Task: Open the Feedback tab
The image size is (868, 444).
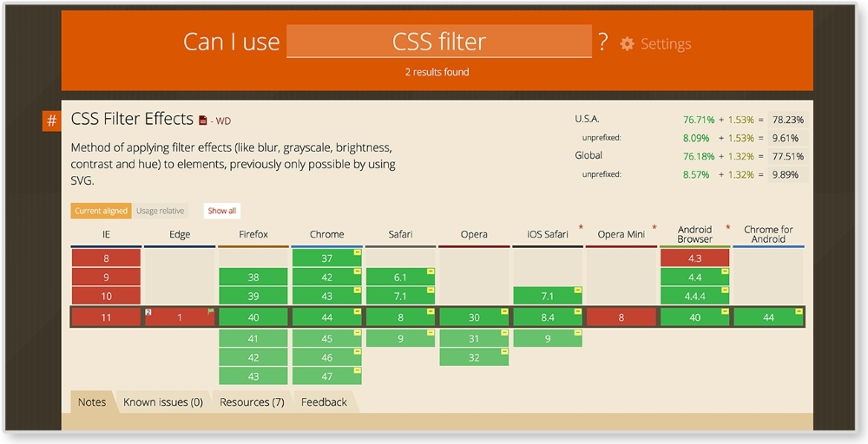Action: tap(324, 402)
